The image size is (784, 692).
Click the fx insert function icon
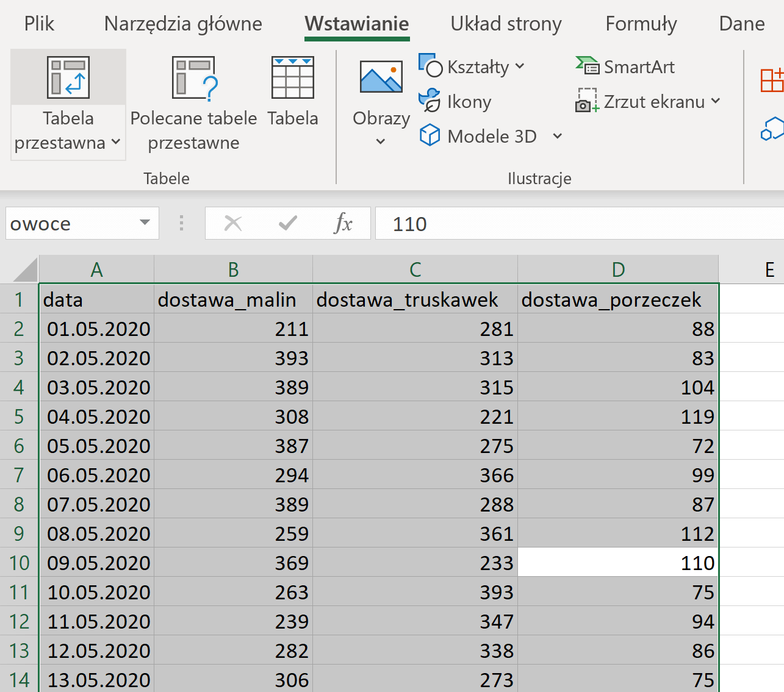click(x=343, y=223)
